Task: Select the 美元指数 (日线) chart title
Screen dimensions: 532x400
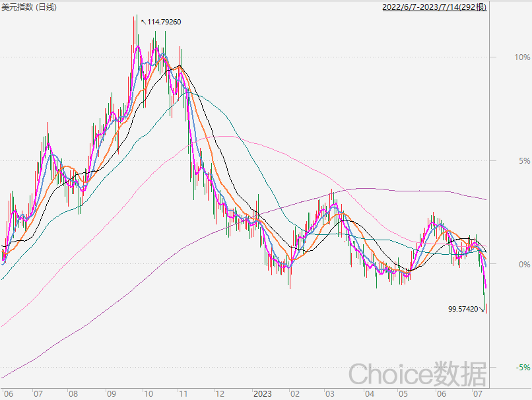Action: tap(29, 7)
